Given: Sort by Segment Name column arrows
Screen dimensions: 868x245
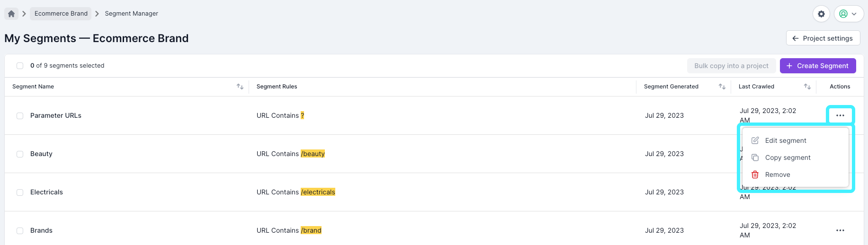Looking at the screenshot, I should tap(240, 87).
